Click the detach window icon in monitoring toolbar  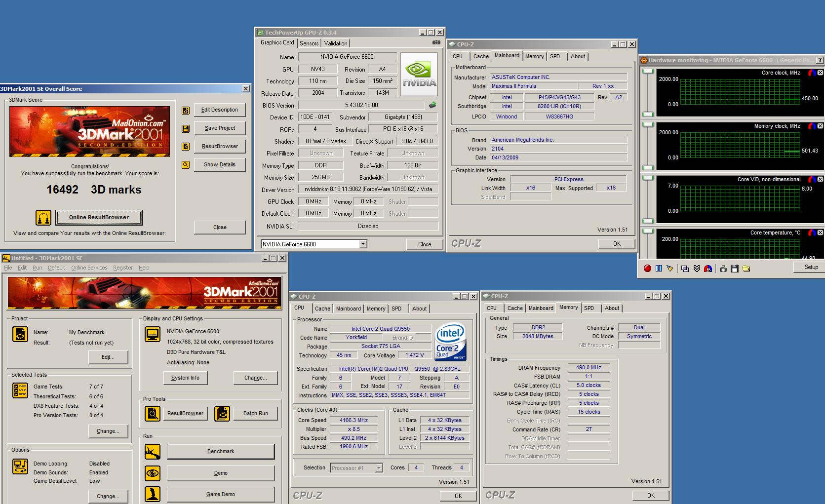pyautogui.click(x=685, y=268)
